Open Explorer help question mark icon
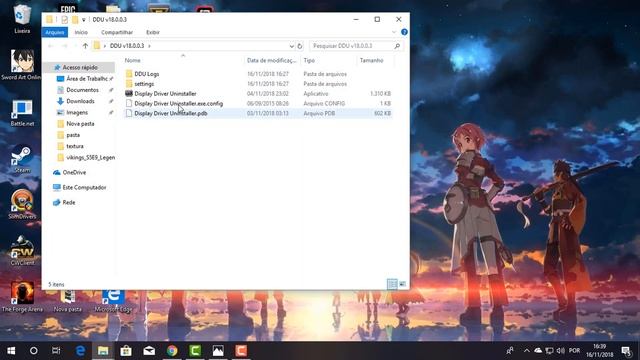The width and height of the screenshot is (640, 360). click(x=404, y=32)
